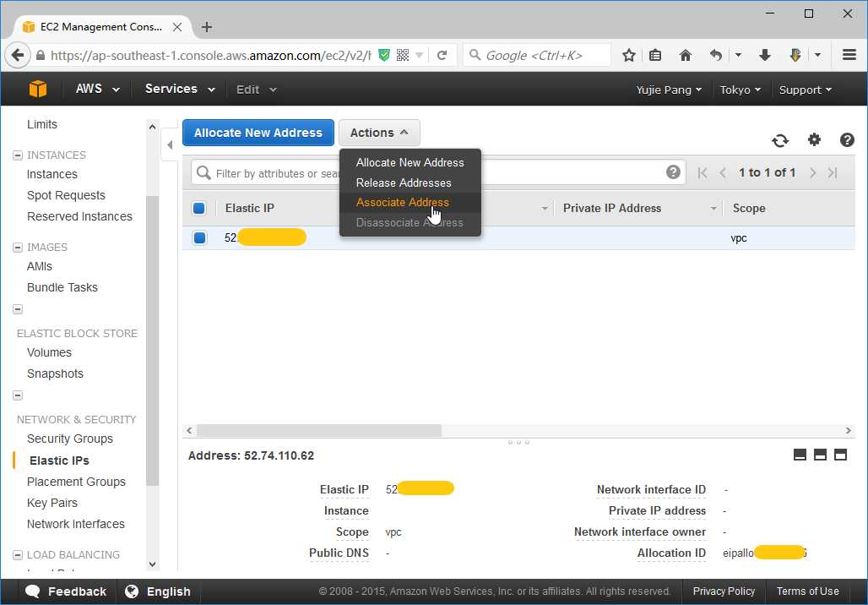
Task: Click the search magnifier icon in filter box
Action: (x=203, y=173)
